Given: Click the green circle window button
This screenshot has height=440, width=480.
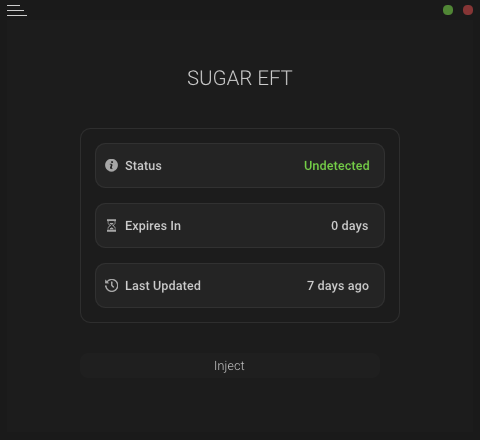Looking at the screenshot, I should [x=448, y=10].
